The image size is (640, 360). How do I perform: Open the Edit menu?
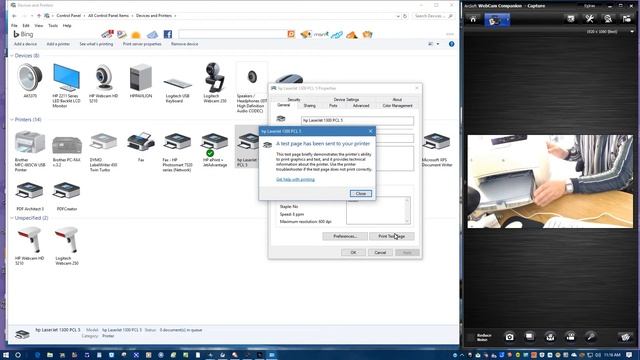(x=26, y=25)
